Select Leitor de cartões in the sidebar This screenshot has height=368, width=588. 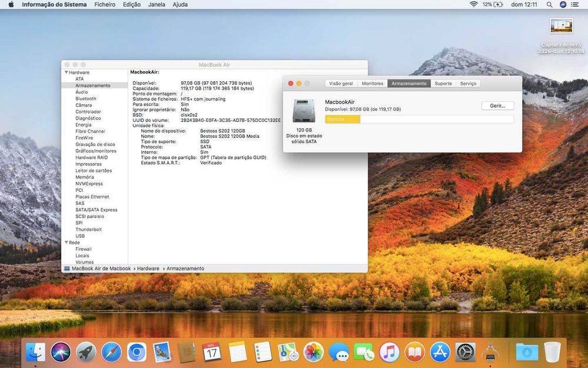tap(93, 171)
